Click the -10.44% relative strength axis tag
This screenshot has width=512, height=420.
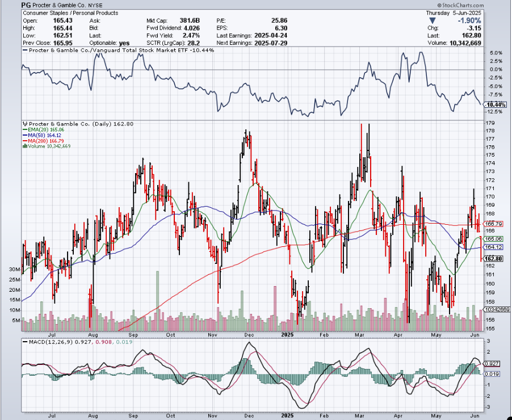pos(496,105)
